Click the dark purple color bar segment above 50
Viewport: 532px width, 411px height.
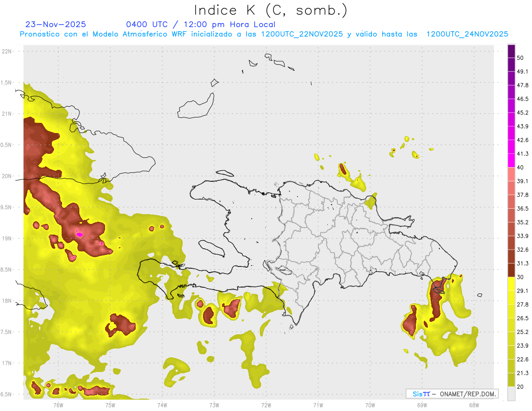pos(511,51)
